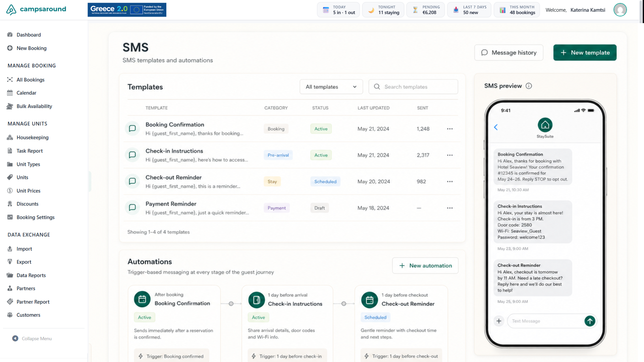The image size is (644, 362).
Task: Open All Bookings in sidebar
Action: (30, 80)
